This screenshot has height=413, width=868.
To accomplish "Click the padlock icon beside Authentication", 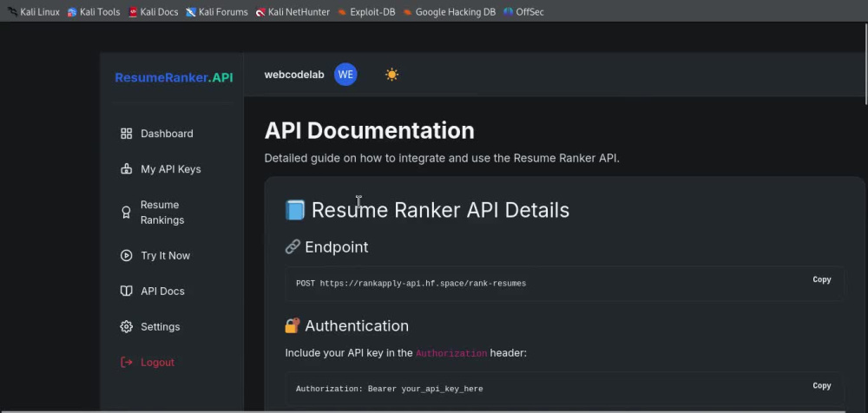I will (293, 325).
